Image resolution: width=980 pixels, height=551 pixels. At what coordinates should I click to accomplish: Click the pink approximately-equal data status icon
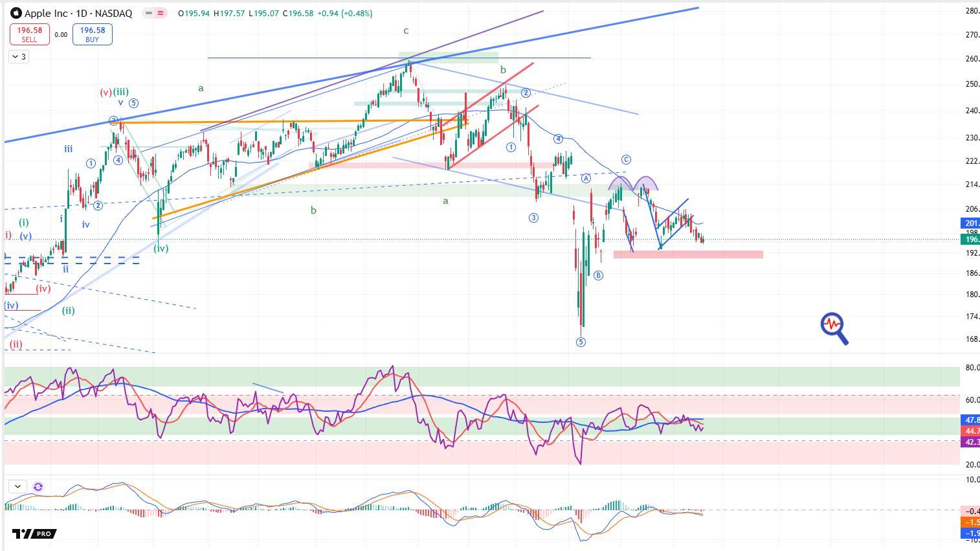pyautogui.click(x=161, y=13)
